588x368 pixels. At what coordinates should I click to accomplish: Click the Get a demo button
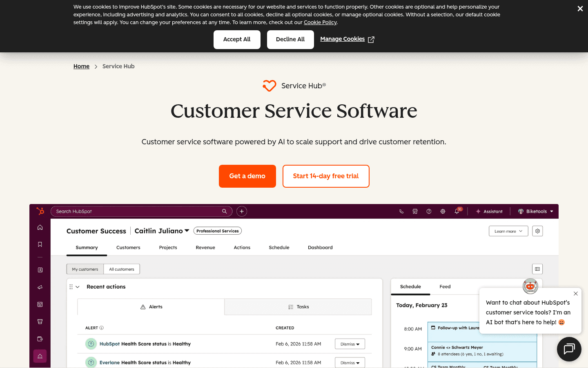[x=247, y=176]
